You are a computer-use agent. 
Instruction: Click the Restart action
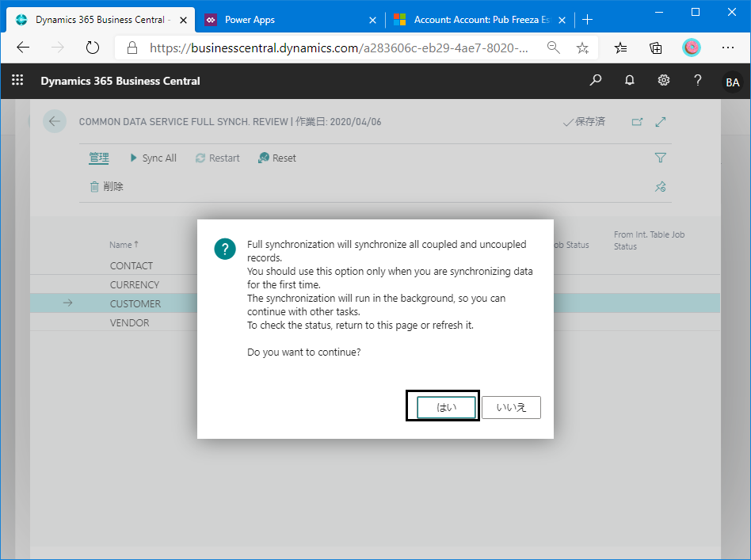[217, 158]
